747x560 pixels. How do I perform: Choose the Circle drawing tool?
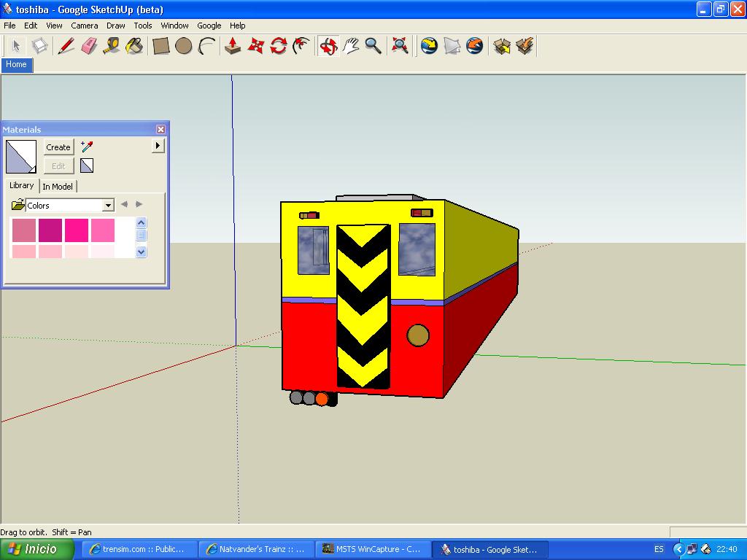coord(184,46)
